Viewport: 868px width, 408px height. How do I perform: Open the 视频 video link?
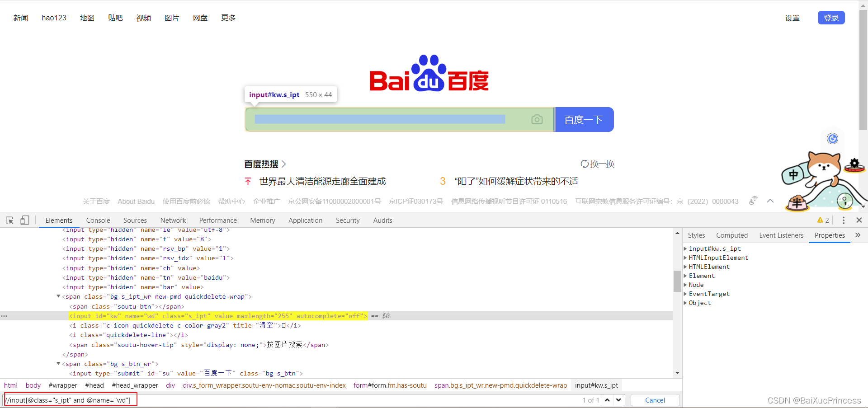(x=144, y=18)
